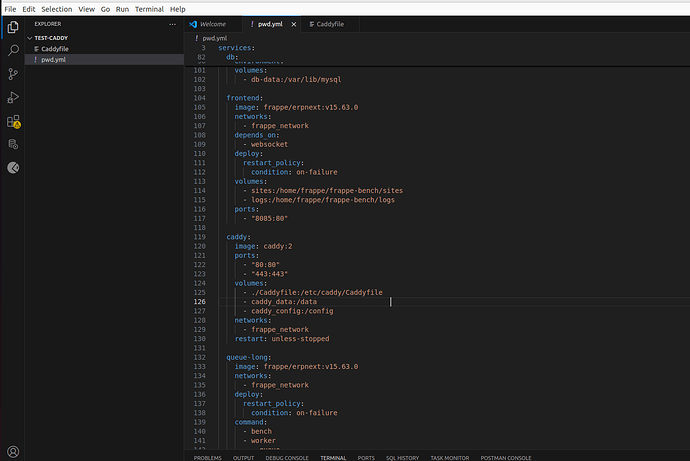Click the EXPLORER panel title
Viewport: 690px width, 461px height.
48,24
